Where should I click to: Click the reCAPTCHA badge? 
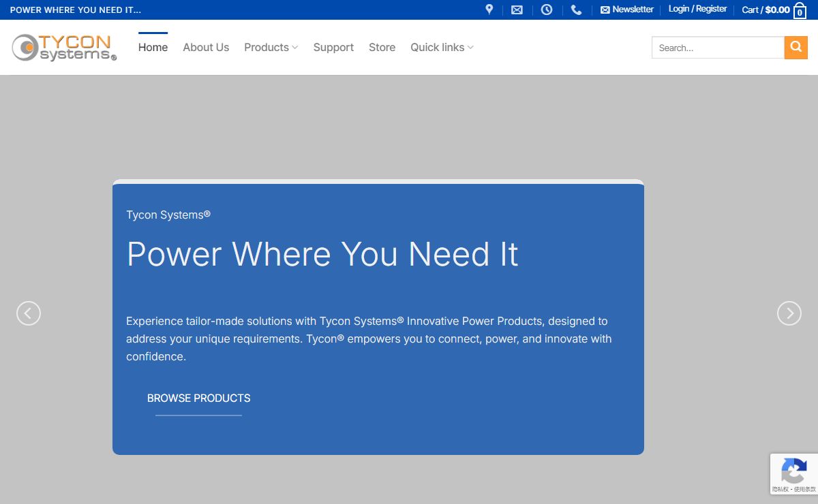(x=794, y=474)
